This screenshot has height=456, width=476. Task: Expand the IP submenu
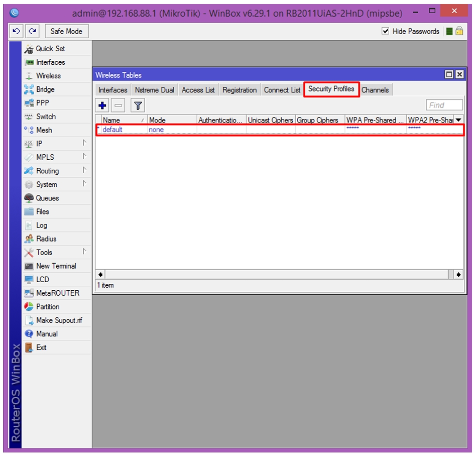click(x=85, y=143)
